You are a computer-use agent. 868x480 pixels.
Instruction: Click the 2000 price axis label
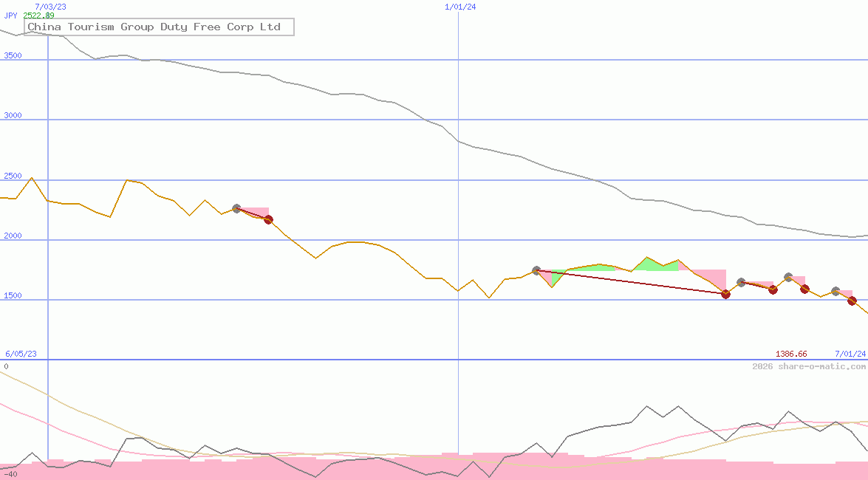pyautogui.click(x=13, y=236)
